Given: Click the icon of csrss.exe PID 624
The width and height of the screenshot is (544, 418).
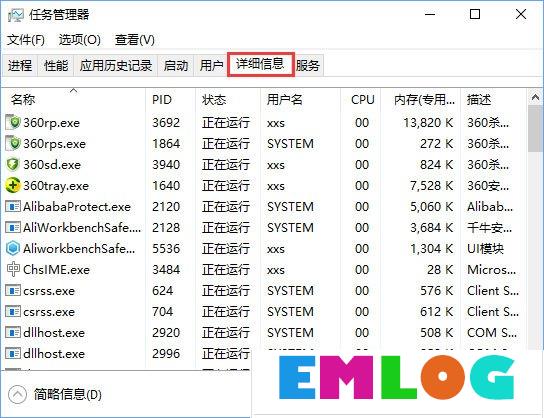Looking at the screenshot, I should (13, 290).
